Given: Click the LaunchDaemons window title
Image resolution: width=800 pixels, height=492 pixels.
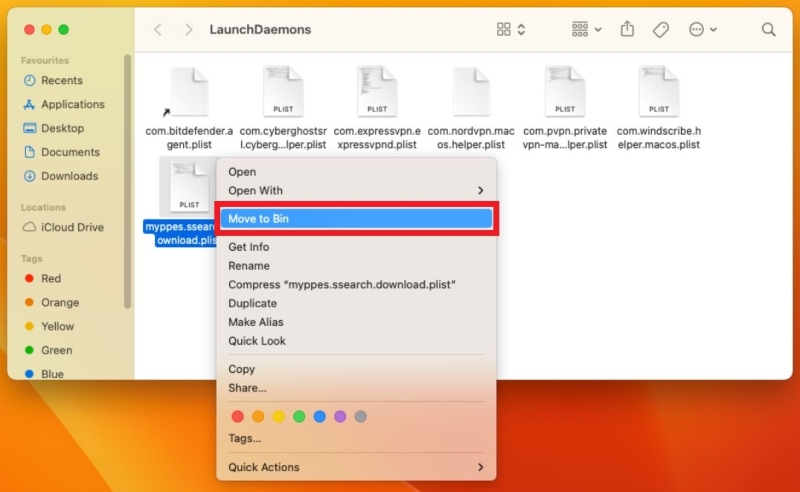Looking at the screenshot, I should (x=260, y=30).
